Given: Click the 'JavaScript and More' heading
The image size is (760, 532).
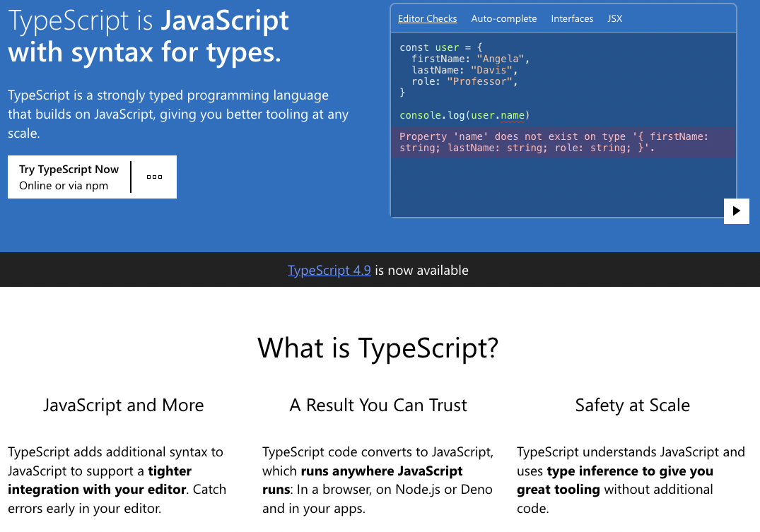Looking at the screenshot, I should point(123,405).
